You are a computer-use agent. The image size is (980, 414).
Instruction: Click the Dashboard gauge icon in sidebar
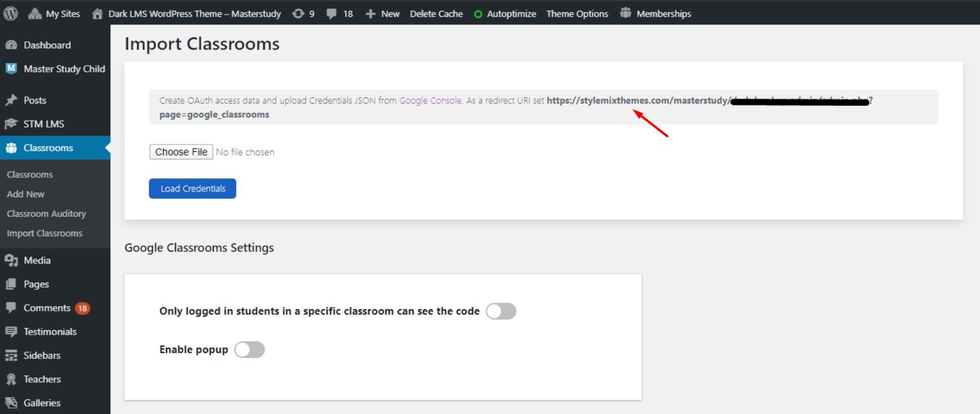point(11,45)
